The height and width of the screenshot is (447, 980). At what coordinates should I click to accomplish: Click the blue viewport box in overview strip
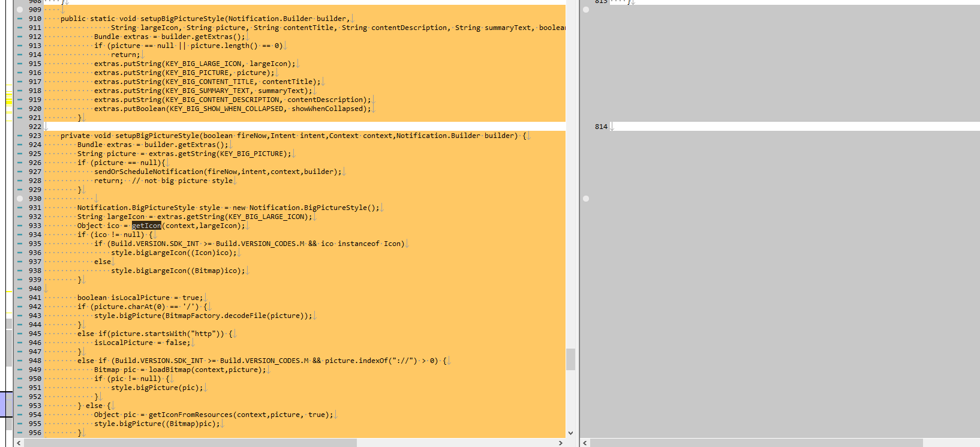point(6,404)
